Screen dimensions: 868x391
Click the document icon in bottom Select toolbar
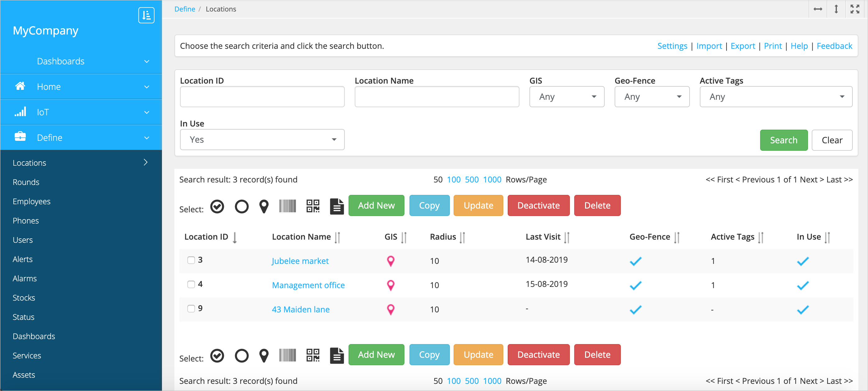(x=336, y=355)
